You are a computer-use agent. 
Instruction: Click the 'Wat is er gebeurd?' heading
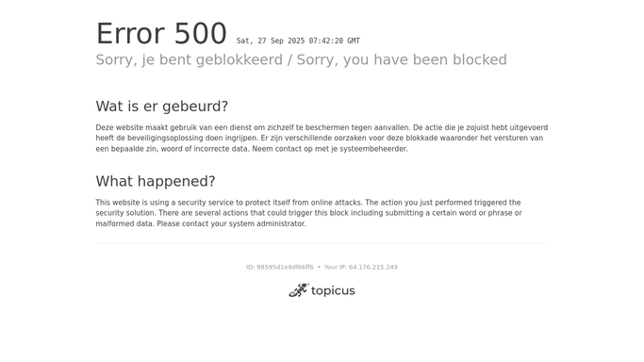tap(162, 107)
